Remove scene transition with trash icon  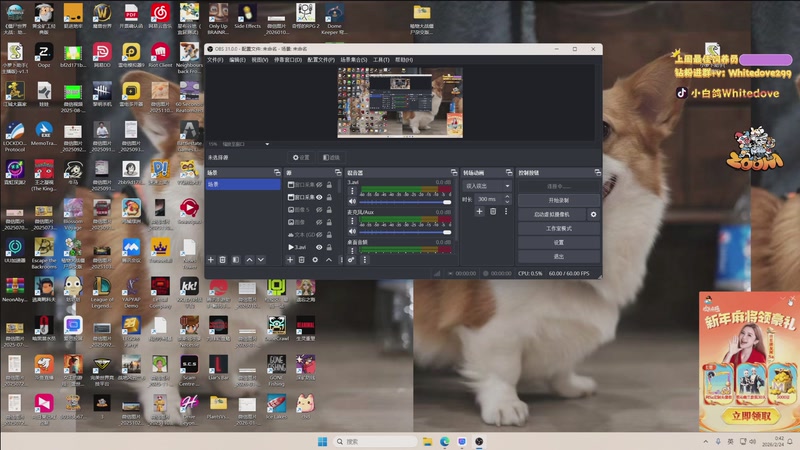493,211
